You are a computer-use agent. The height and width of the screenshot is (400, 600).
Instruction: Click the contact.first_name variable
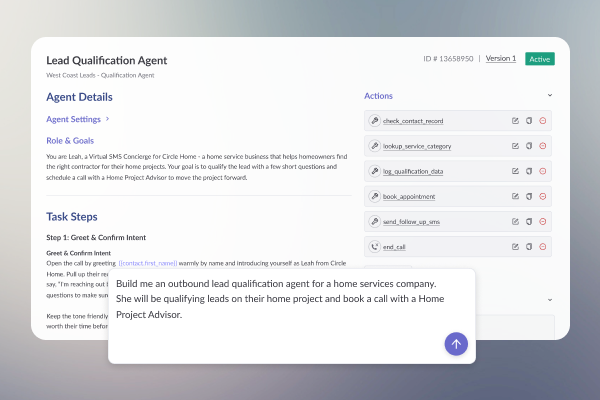coord(148,263)
